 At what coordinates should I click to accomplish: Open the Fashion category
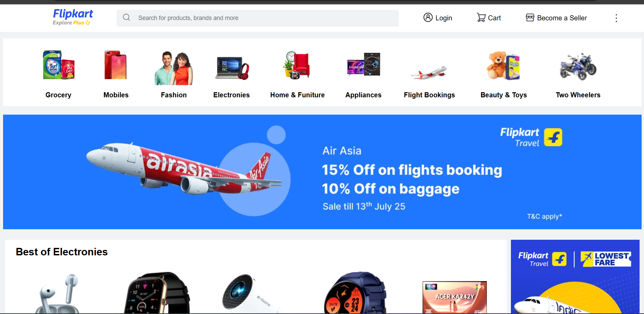click(x=174, y=95)
